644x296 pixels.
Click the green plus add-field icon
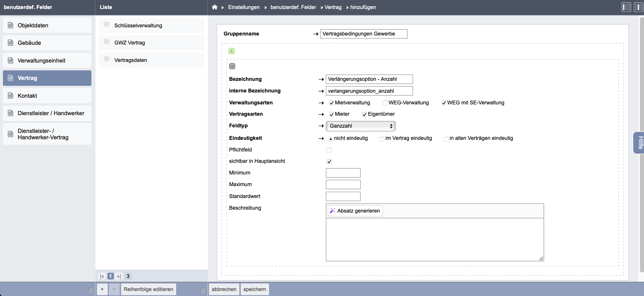click(x=231, y=51)
